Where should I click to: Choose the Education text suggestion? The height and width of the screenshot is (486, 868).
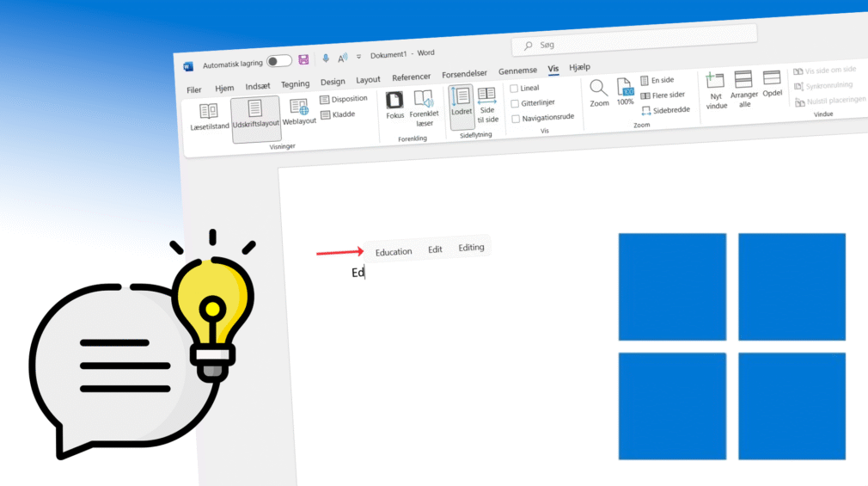click(x=394, y=252)
